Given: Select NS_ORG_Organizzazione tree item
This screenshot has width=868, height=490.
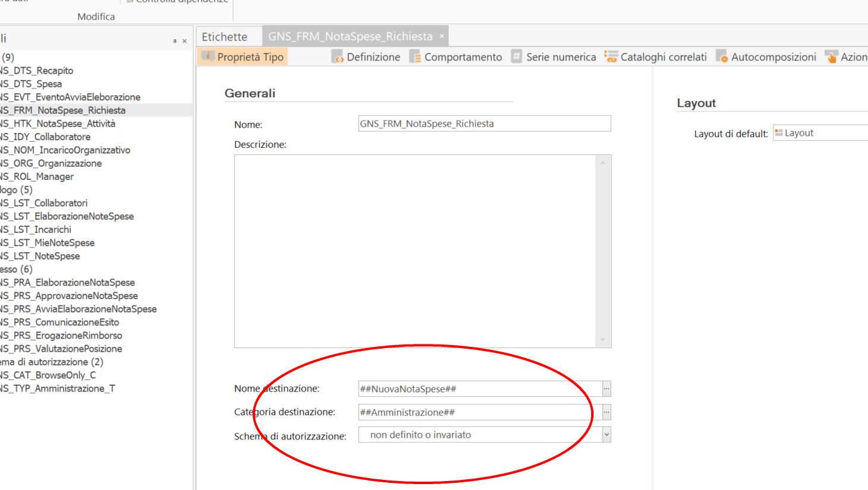Looking at the screenshot, I should [x=50, y=163].
